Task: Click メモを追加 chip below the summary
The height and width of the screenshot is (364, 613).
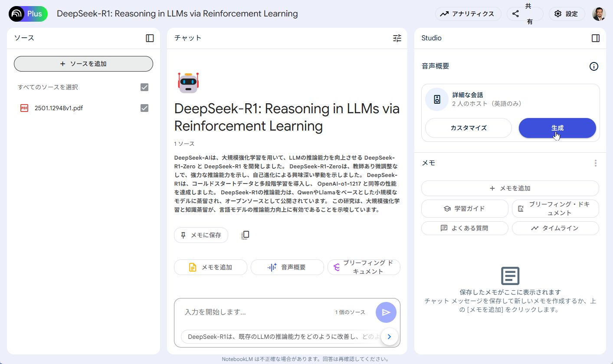Action: 210,267
